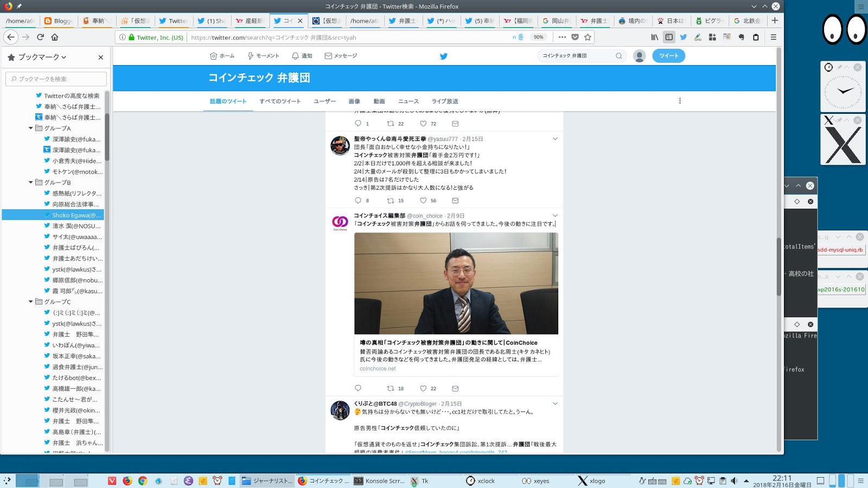Viewport: 868px width, 488px height.
Task: Open the たけるbot bookmark
Action: point(72,378)
